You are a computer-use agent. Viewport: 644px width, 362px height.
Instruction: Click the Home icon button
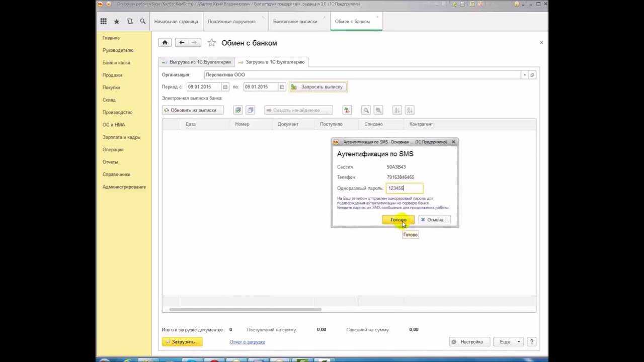165,43
